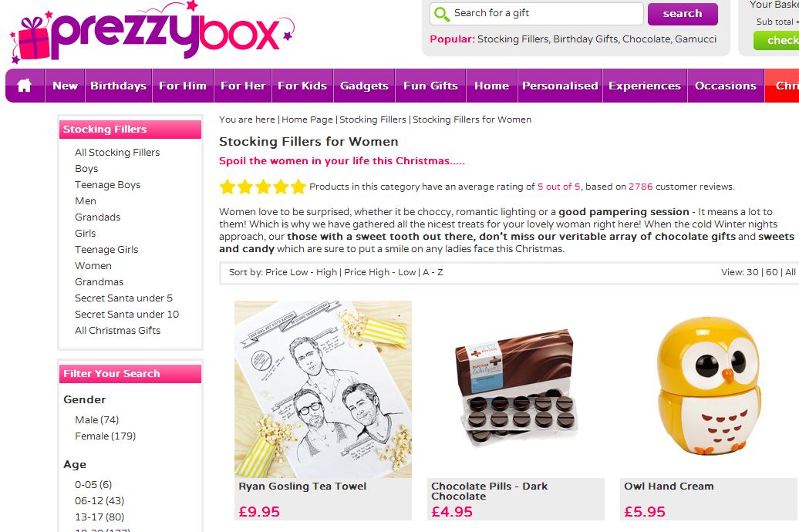
Task: Sort products by Price Low - High
Action: (x=301, y=272)
